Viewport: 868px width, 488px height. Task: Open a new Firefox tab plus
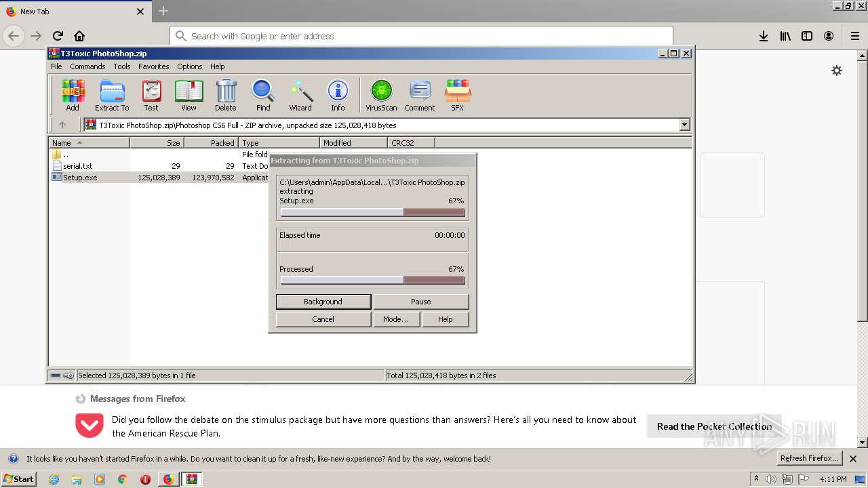[x=163, y=11]
